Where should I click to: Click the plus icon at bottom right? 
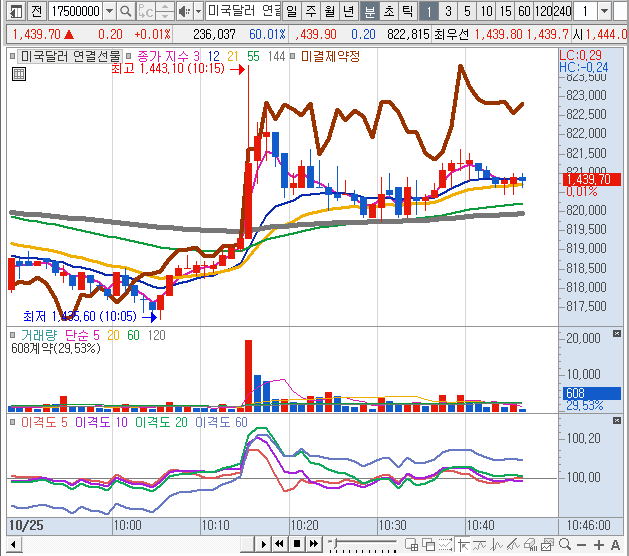(x=598, y=544)
